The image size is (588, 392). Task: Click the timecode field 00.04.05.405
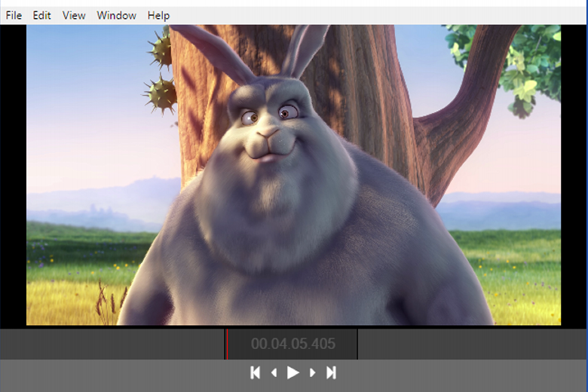coord(293,344)
